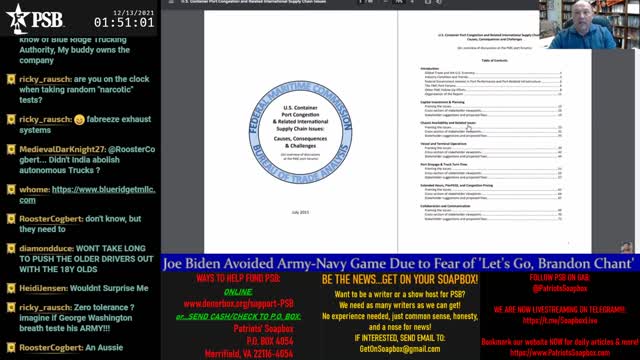This screenshot has width=640, height=360.
Task: Open the blueridgetmllc.com link in chat
Action: click(87, 195)
